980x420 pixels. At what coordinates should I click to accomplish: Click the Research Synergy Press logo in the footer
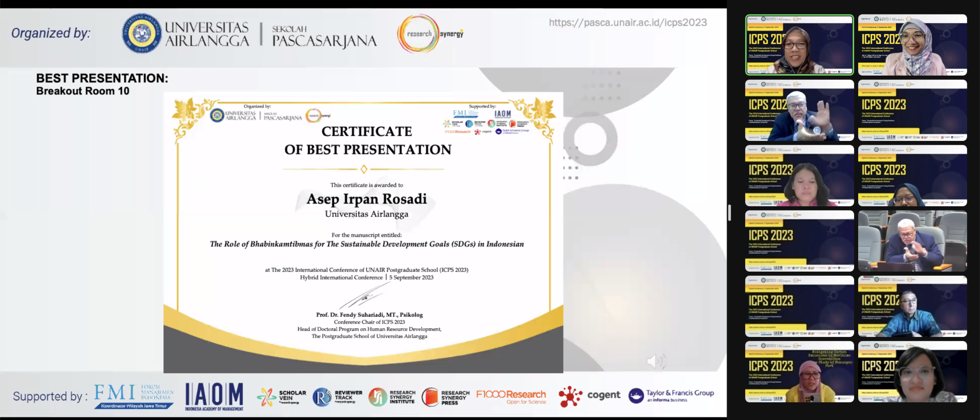(x=446, y=397)
